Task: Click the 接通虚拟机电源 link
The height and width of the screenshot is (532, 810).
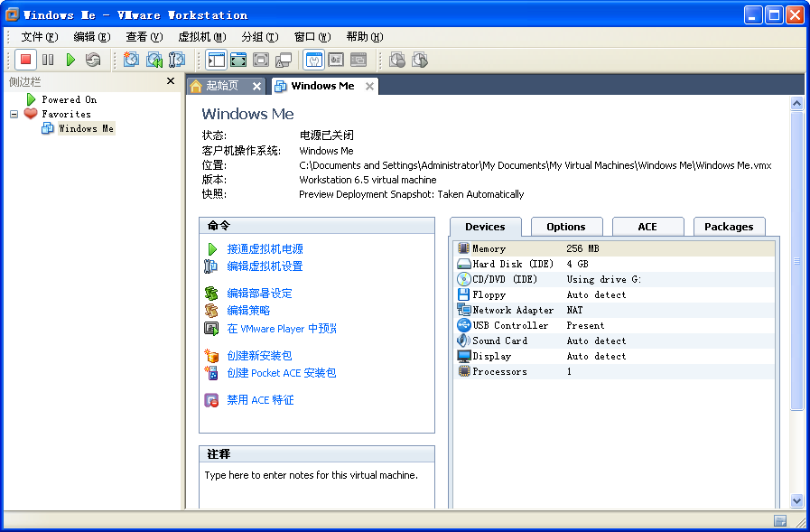Action: point(265,249)
